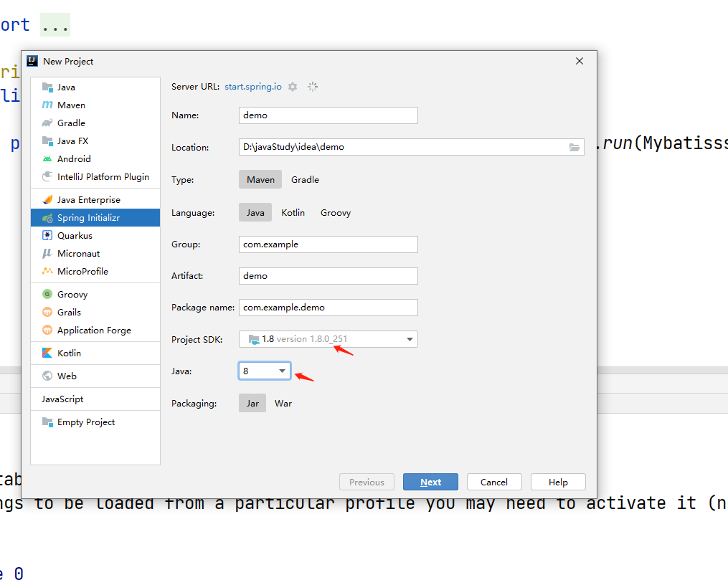Screen dimensions: 728x580
Task: Click the Maven 'm' icon in sidebar
Action: (47, 105)
